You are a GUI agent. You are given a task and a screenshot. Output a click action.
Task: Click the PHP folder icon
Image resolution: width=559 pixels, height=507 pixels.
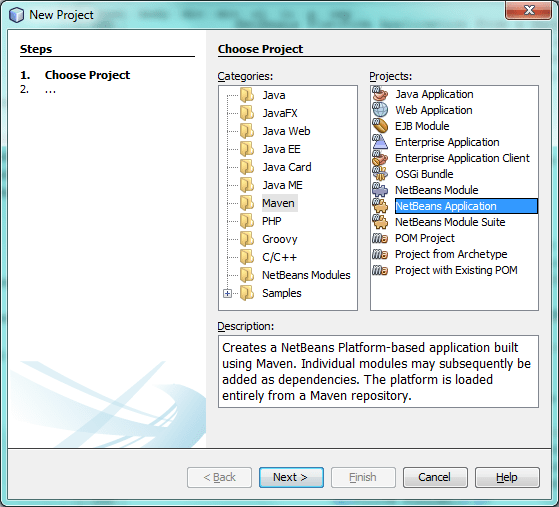tap(247, 221)
